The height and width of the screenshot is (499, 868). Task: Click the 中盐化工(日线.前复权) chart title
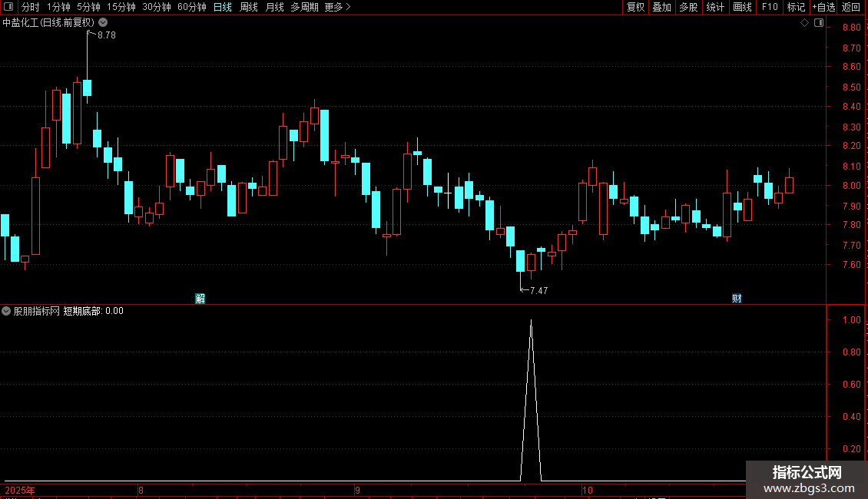48,23
